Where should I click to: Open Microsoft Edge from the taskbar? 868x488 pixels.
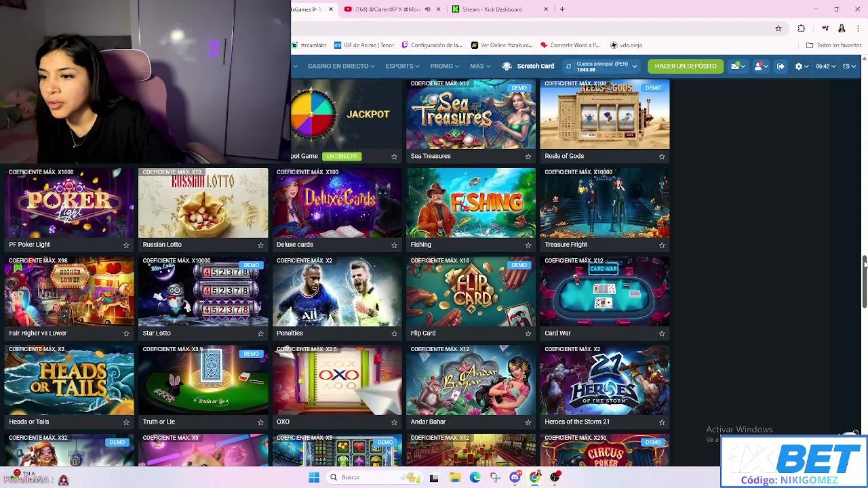[475, 478]
